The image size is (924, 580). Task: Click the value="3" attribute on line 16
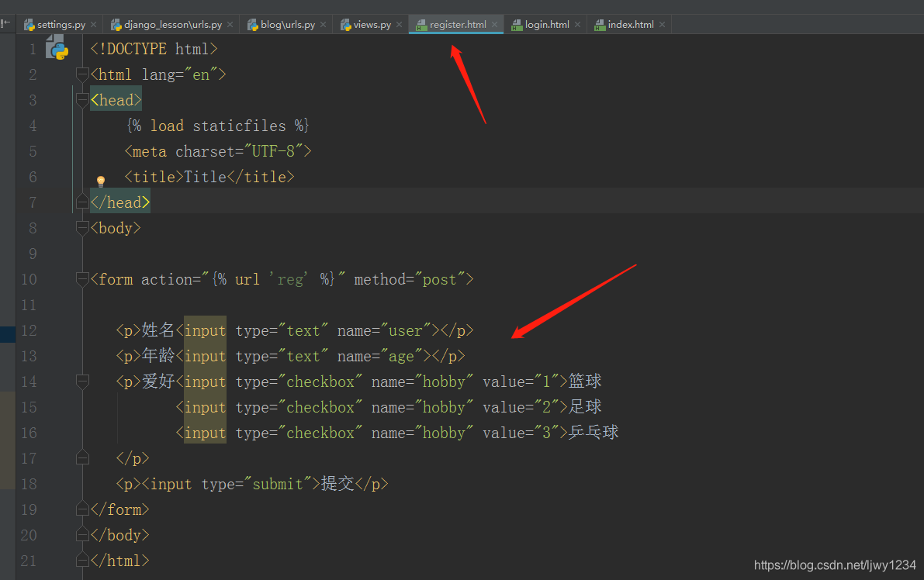[x=521, y=433]
